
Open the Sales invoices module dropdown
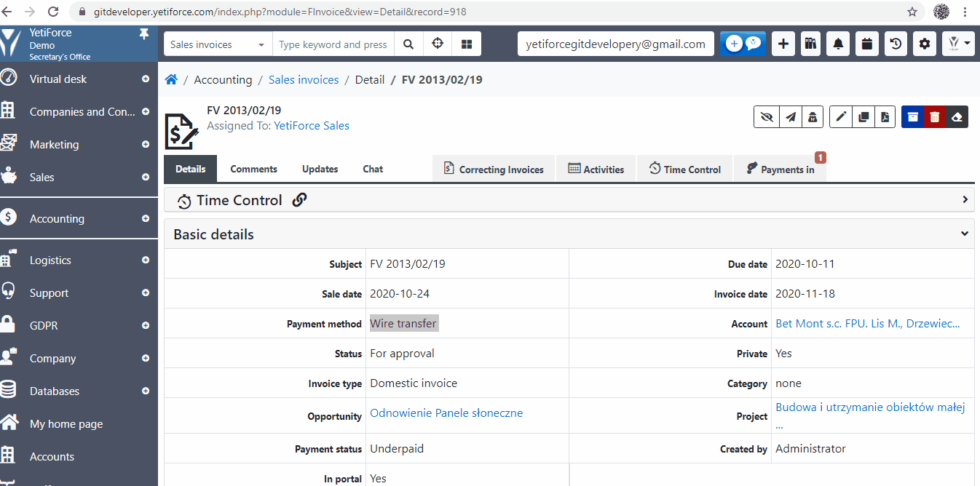pos(218,44)
